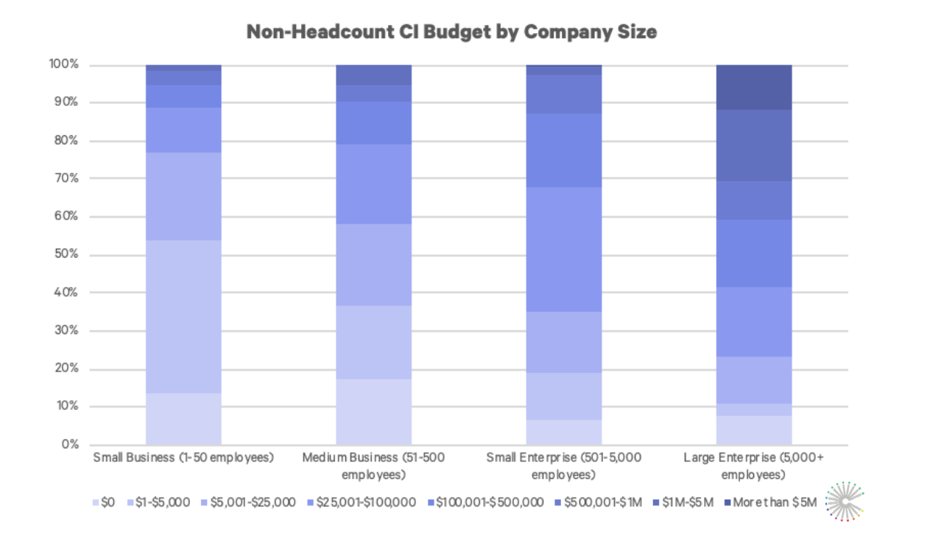This screenshot has width=930, height=560.
Task: Click the starburst logo icon at bottom right
Action: pos(844,503)
